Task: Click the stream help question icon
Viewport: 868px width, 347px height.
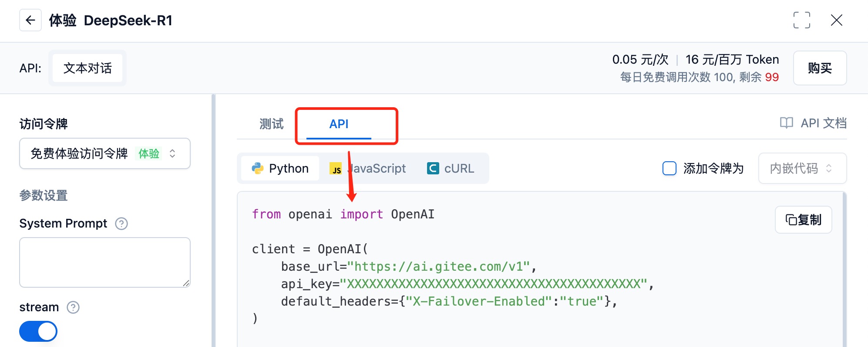Action: point(73,307)
